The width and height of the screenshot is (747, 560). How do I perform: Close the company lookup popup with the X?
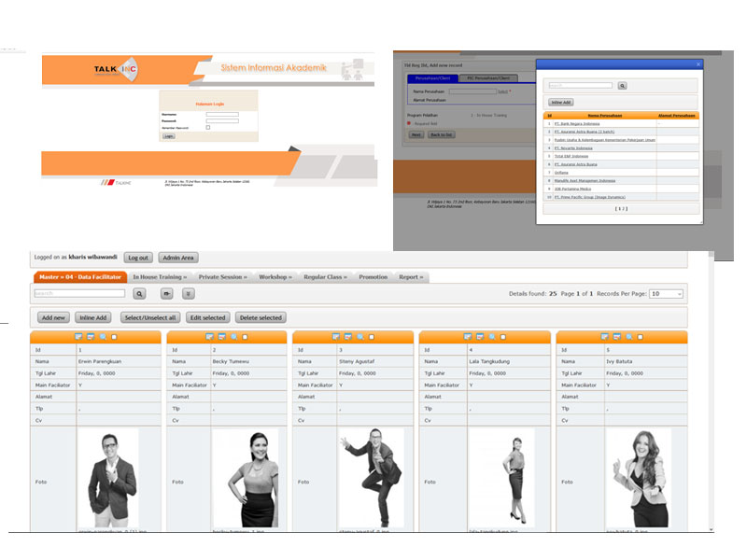coord(698,63)
